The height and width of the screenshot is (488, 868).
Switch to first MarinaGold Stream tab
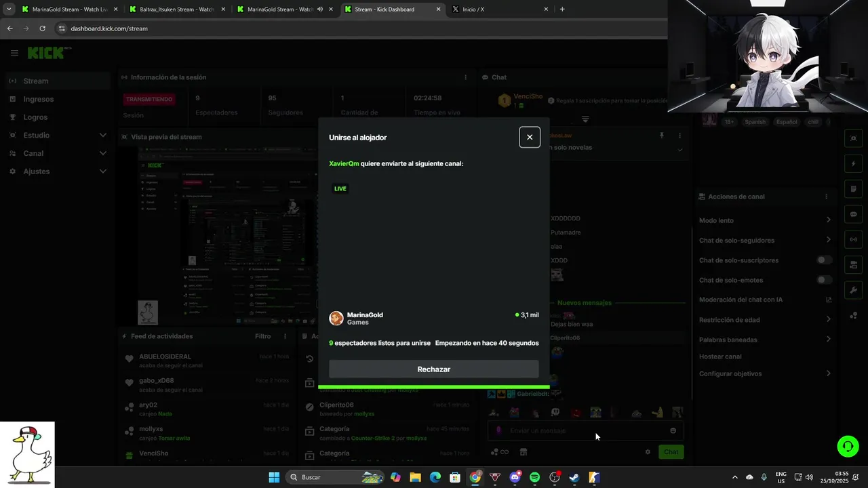pyautogui.click(x=69, y=9)
